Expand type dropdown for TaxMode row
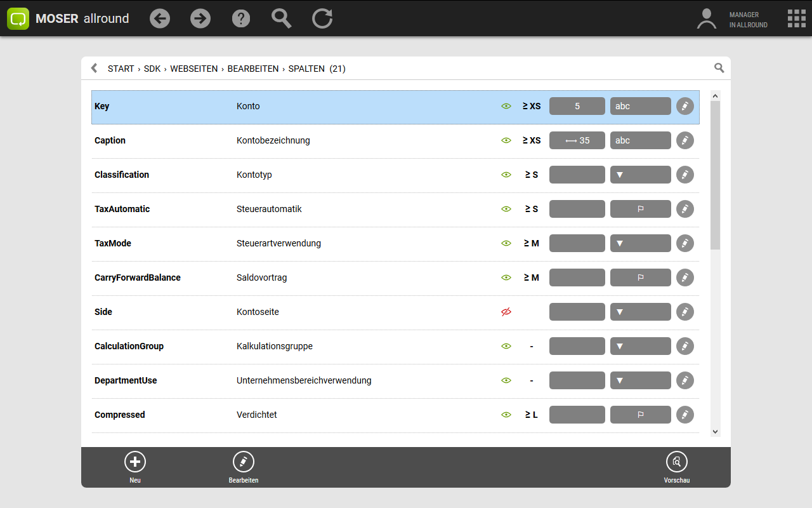The image size is (812, 508). click(x=640, y=243)
